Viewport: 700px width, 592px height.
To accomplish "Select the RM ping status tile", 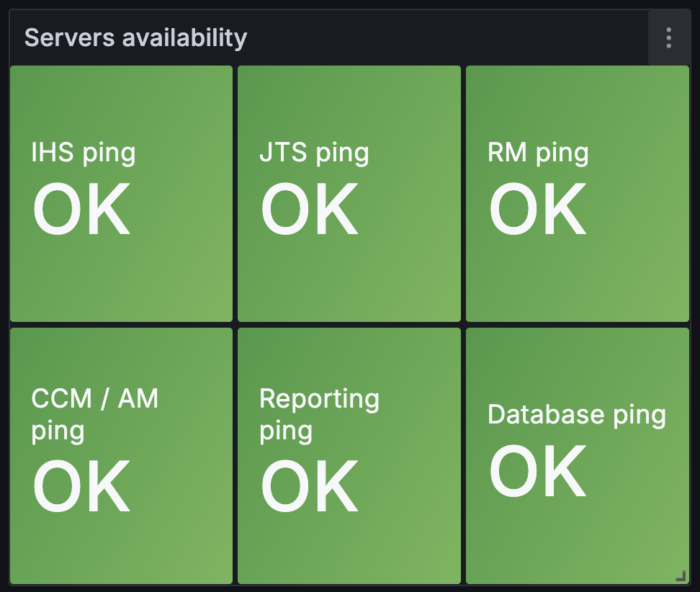I will click(578, 193).
